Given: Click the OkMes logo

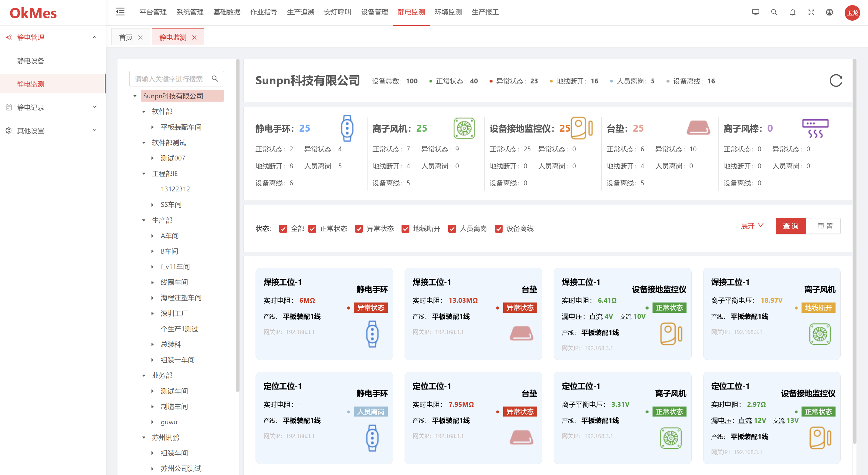Looking at the screenshot, I should 33,13.
